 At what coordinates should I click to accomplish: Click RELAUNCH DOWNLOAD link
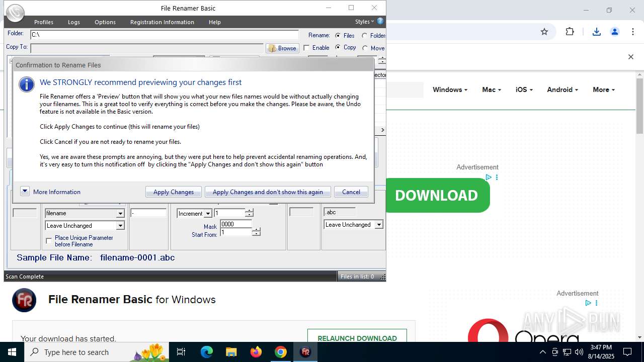pos(357,338)
